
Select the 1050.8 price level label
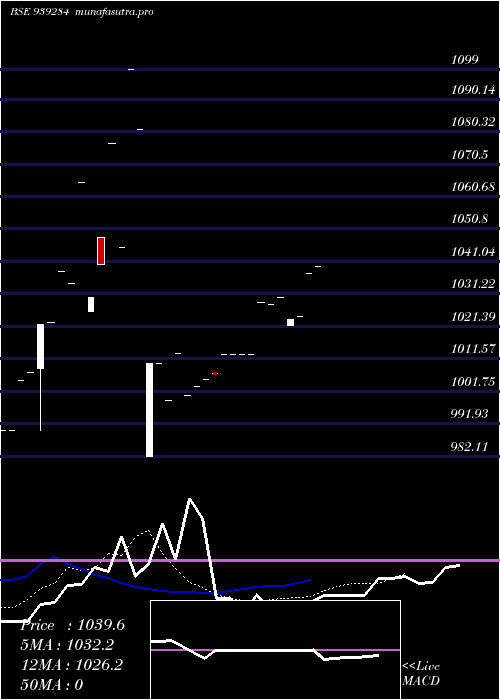[x=469, y=219]
